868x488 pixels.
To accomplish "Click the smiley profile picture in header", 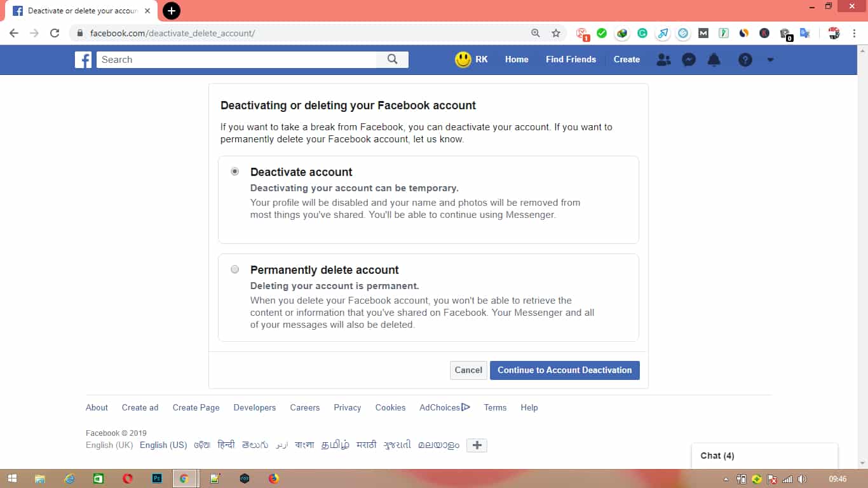I will tap(463, 59).
